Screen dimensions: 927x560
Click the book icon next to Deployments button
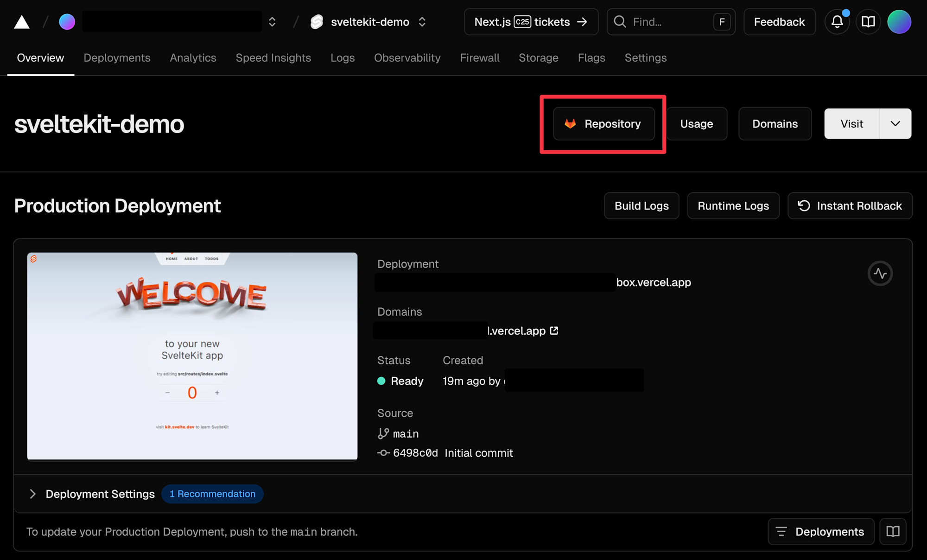893,531
